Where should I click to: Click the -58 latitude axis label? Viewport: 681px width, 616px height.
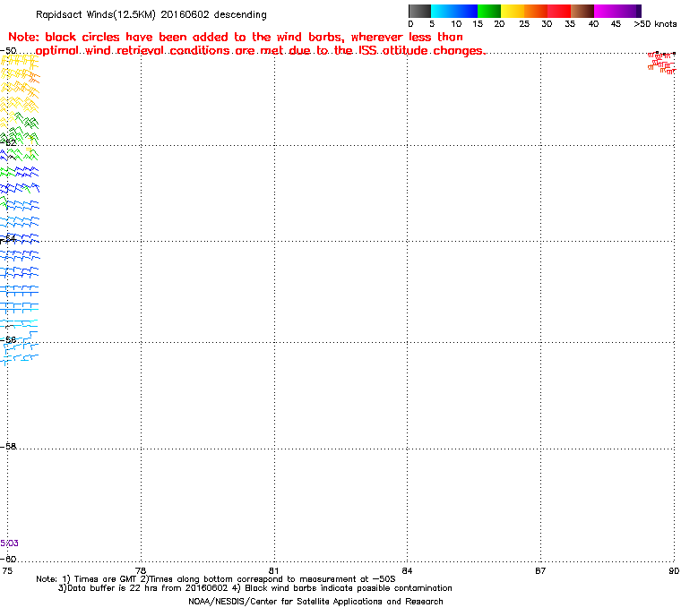8,446
